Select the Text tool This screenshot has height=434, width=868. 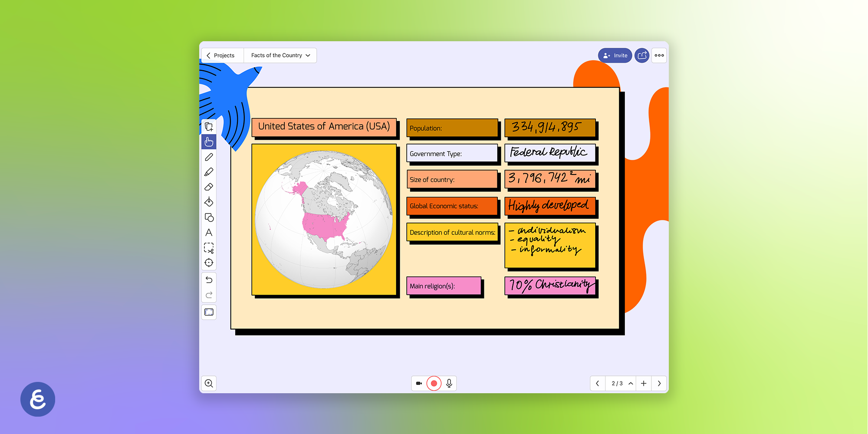(209, 233)
